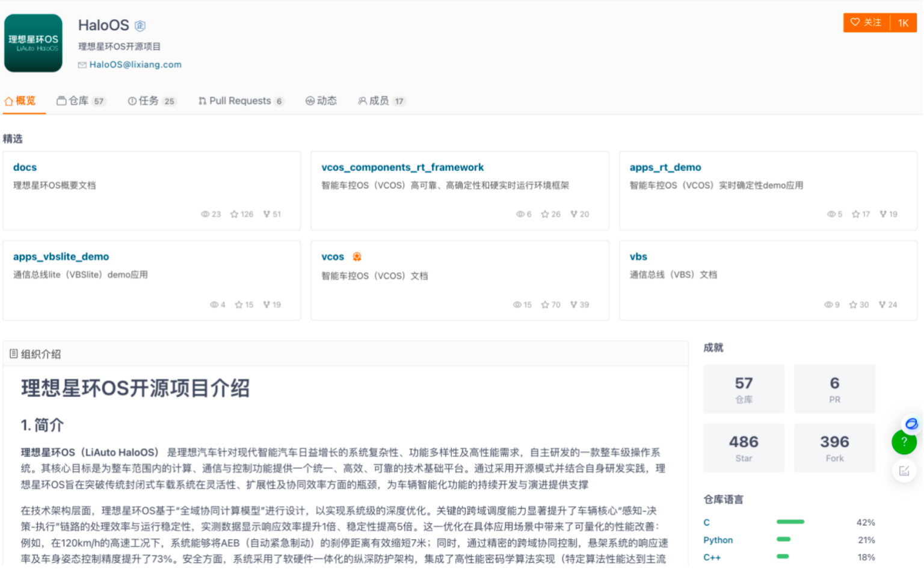Click the HaloOS organization logo thumbnail

point(33,43)
